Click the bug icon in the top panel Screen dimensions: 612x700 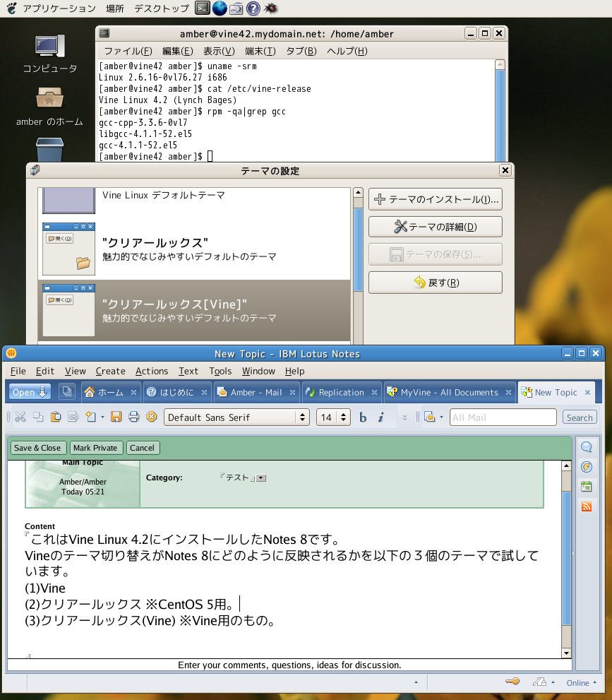[x=270, y=8]
